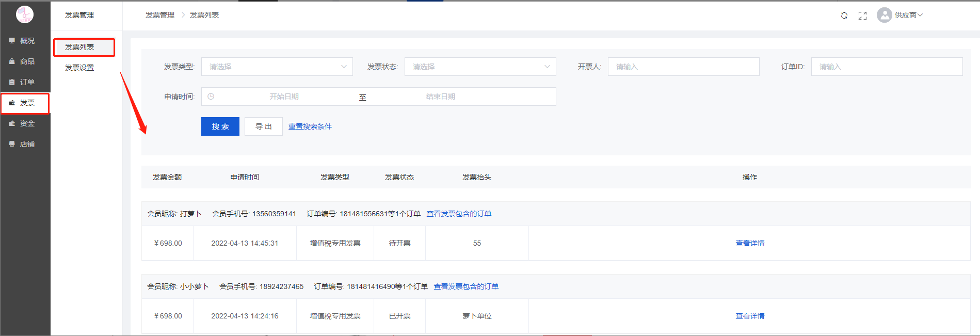Open the 供应商 account dropdown menu
Image resolution: width=980 pixels, height=336 pixels.
pos(908,15)
